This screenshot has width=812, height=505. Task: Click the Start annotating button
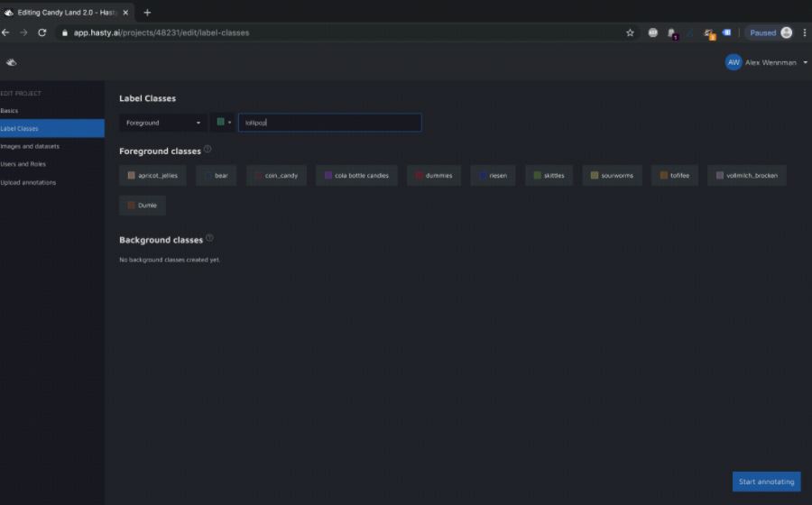[x=766, y=482]
